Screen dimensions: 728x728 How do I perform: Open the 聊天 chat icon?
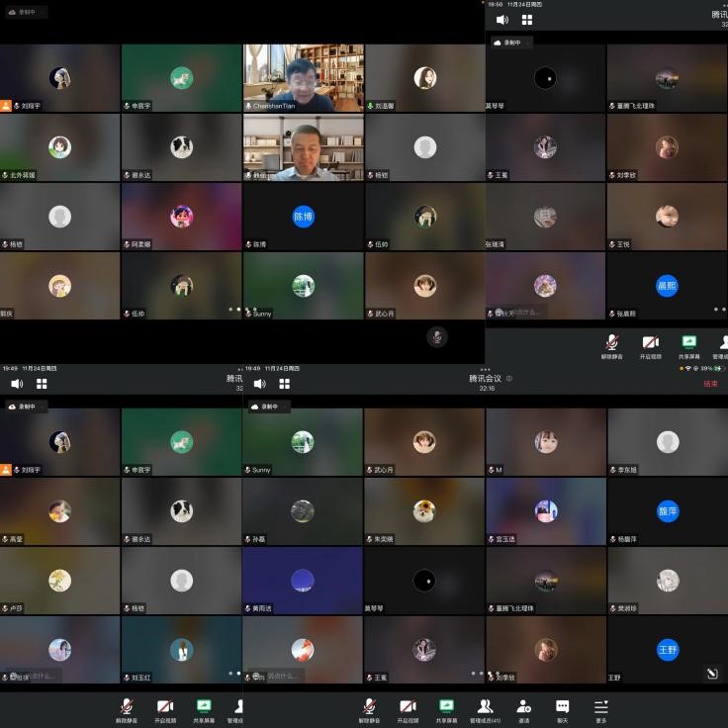(x=562, y=706)
